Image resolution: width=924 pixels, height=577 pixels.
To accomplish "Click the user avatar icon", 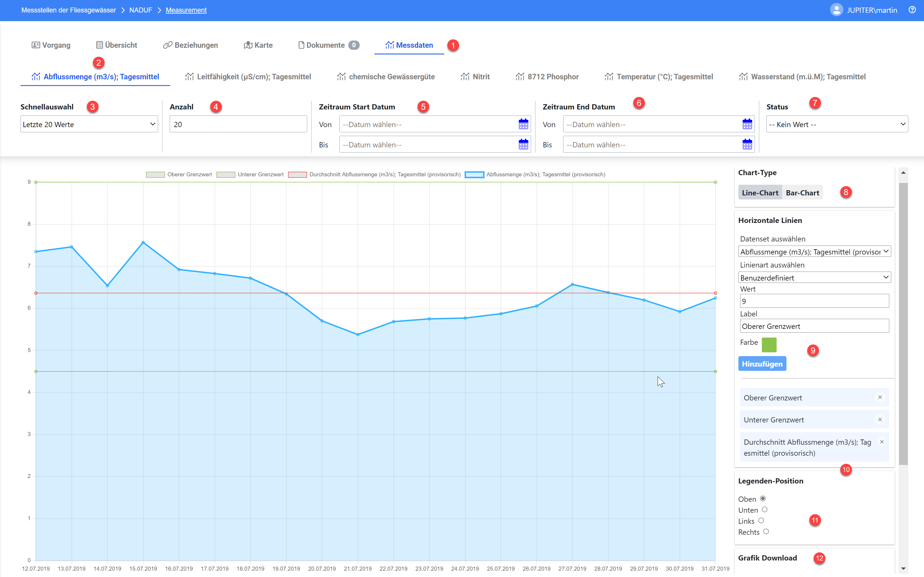I will click(x=836, y=10).
